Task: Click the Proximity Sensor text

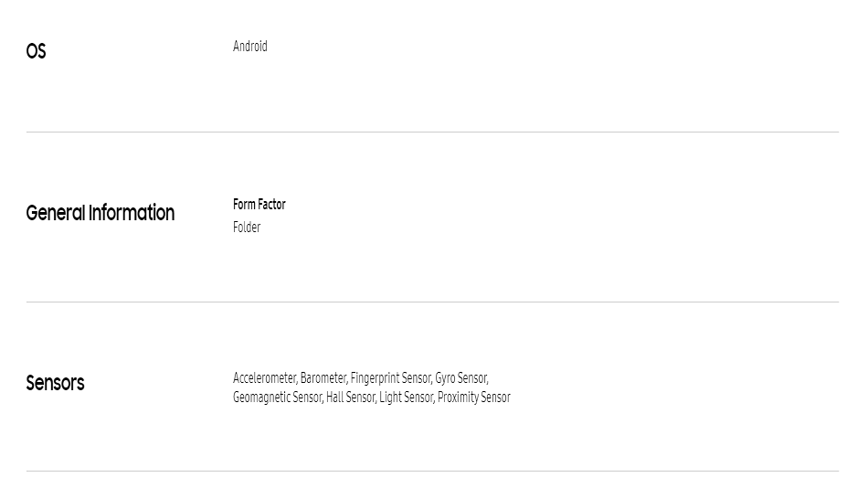Action: (474, 398)
